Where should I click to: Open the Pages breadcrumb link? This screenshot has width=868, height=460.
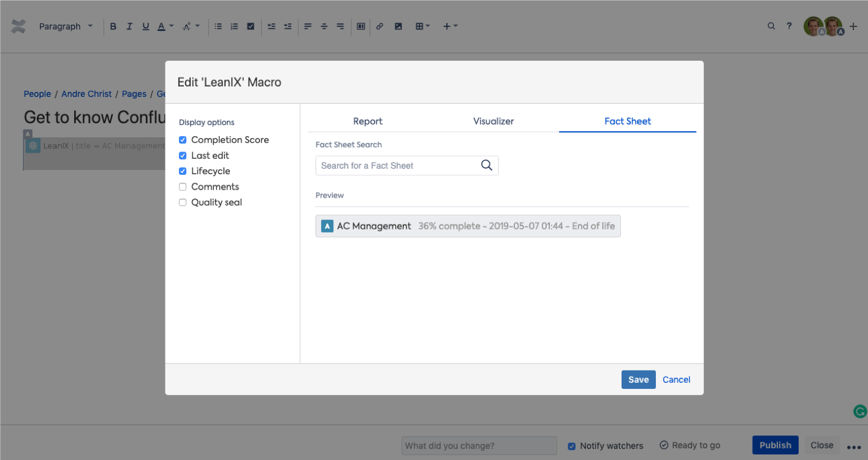pos(134,94)
